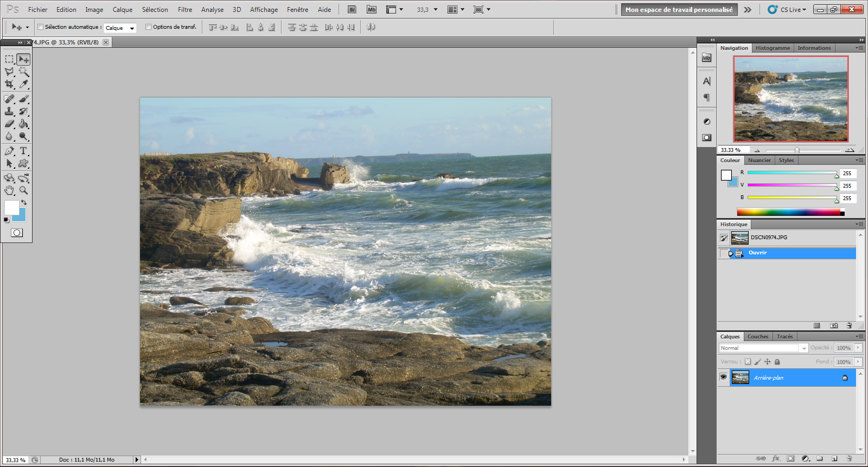
Task: Enable Options de transf. checkbox
Action: [x=148, y=27]
